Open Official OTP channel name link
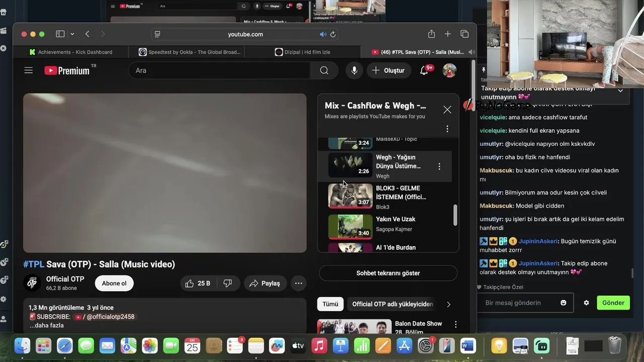644x362 pixels. (65, 279)
